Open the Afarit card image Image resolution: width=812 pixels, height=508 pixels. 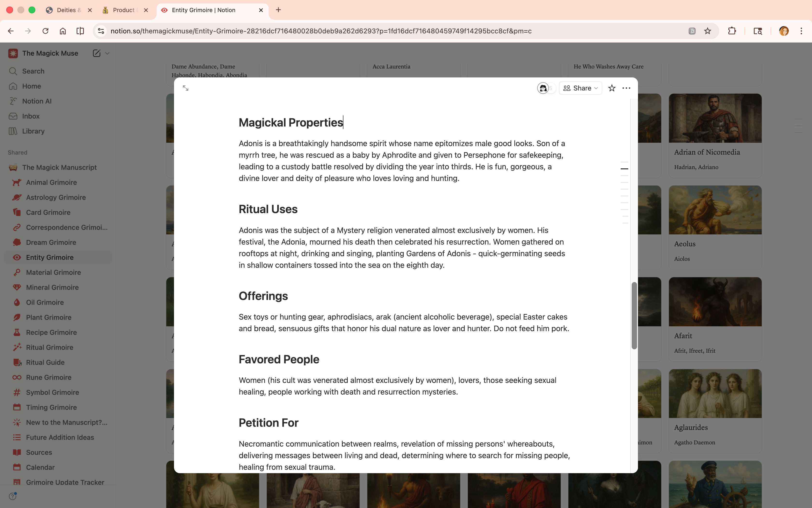[x=715, y=302]
